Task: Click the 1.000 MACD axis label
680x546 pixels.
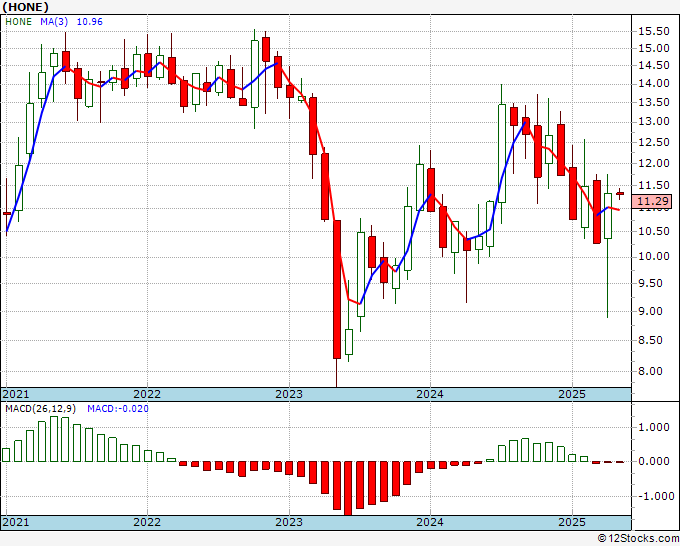Action: 654,428
